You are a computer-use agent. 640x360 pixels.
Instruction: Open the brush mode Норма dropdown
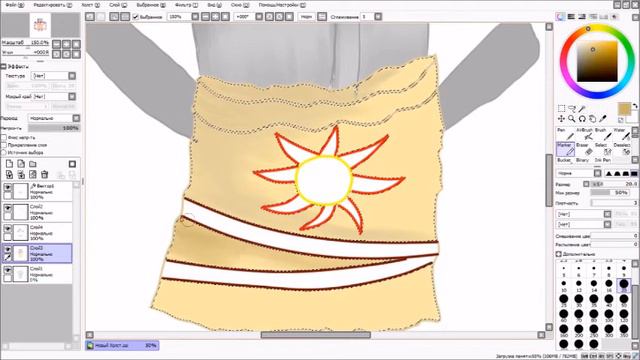(598, 173)
